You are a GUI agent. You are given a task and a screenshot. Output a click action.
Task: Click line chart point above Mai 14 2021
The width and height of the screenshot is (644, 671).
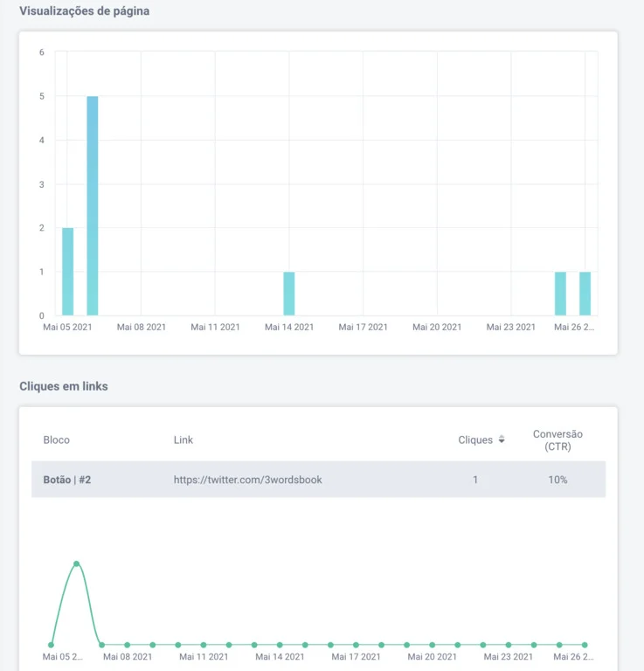pos(280,645)
